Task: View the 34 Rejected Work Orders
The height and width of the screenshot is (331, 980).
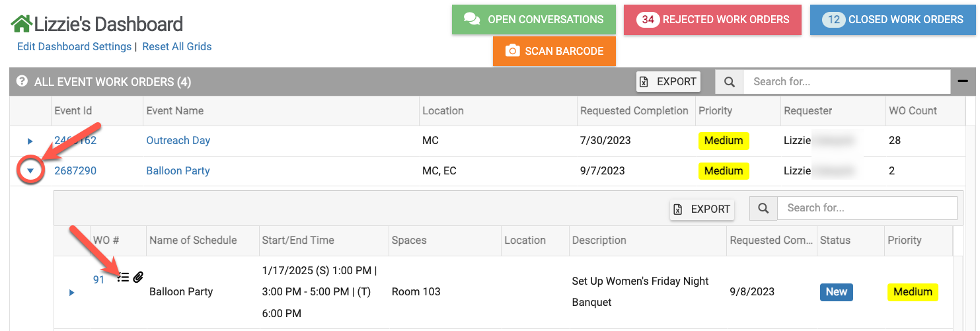Action: 712,19
